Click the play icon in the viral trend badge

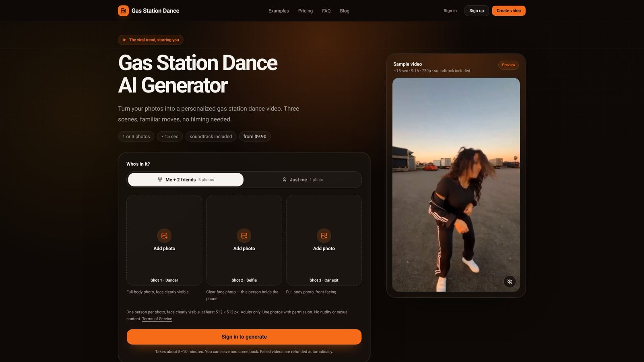(124, 40)
